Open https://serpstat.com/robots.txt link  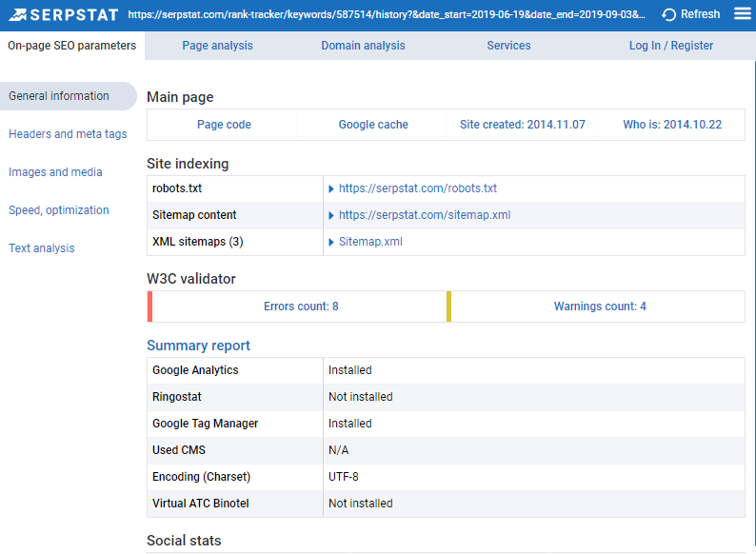(418, 188)
